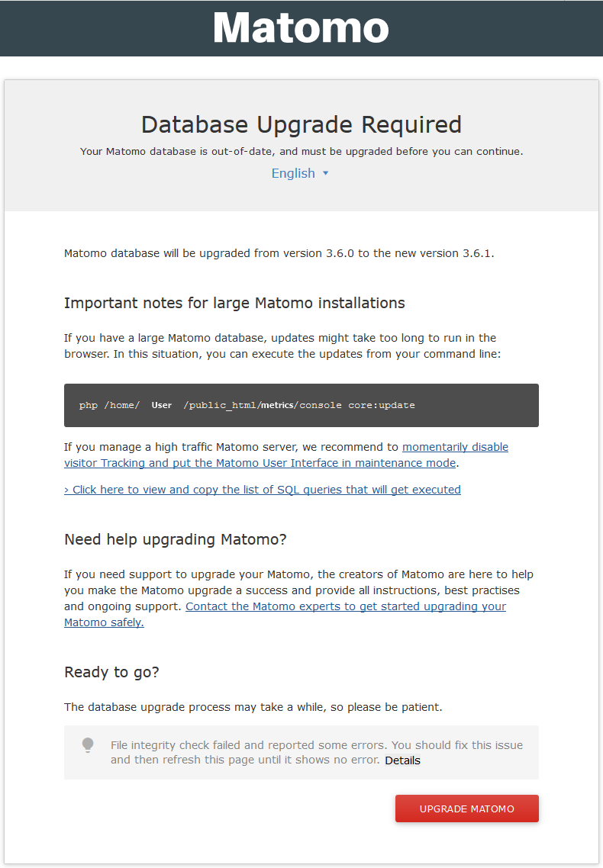The image size is (603, 868).
Task: Show Details of the file integrity check
Action: point(402,760)
